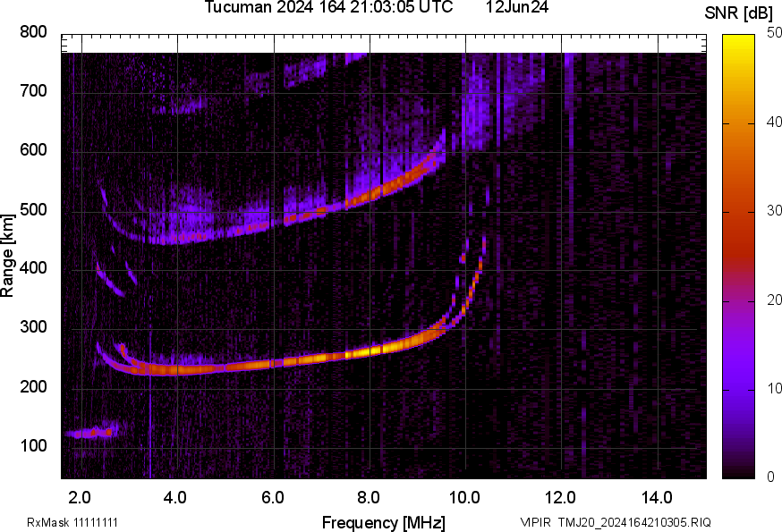Click the "SNR [dB]" colorbar label
782x532 pixels.
[739, 13]
